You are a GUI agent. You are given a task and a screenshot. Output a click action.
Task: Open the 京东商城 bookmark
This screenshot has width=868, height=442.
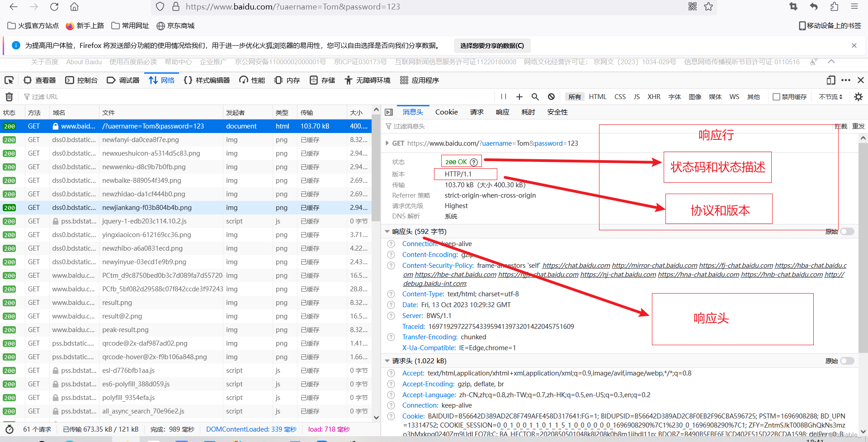click(x=175, y=26)
